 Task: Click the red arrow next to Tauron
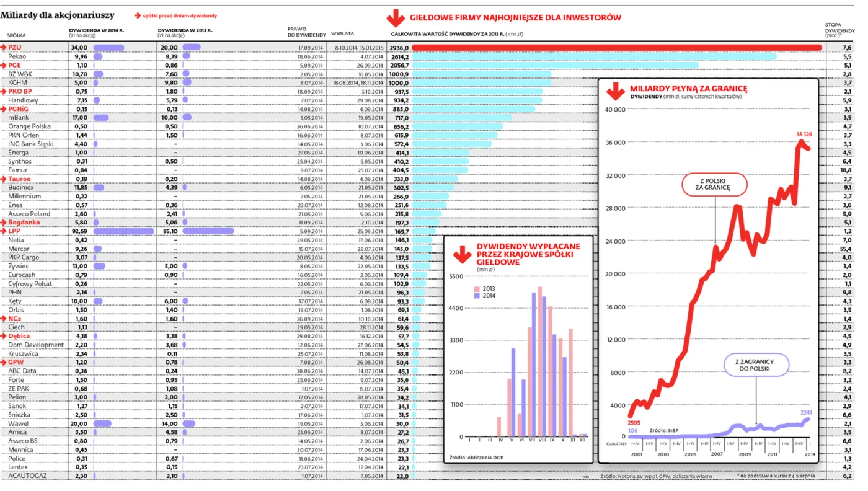(x=4, y=179)
